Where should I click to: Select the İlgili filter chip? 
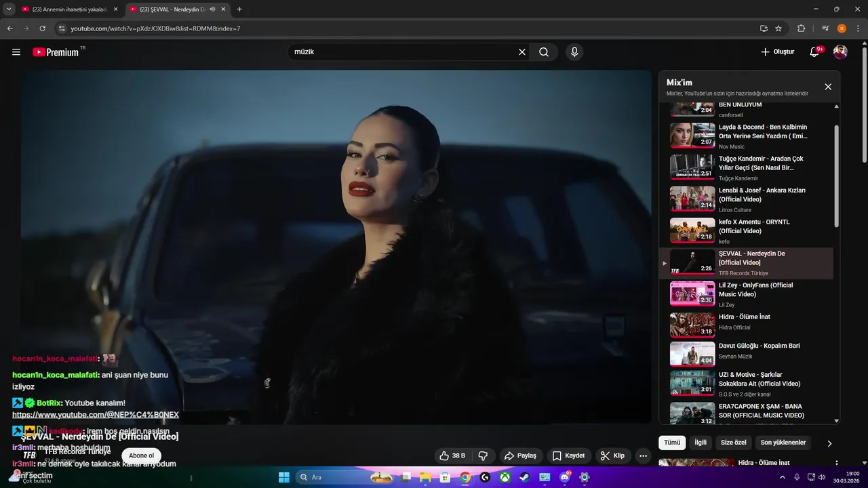tap(701, 443)
